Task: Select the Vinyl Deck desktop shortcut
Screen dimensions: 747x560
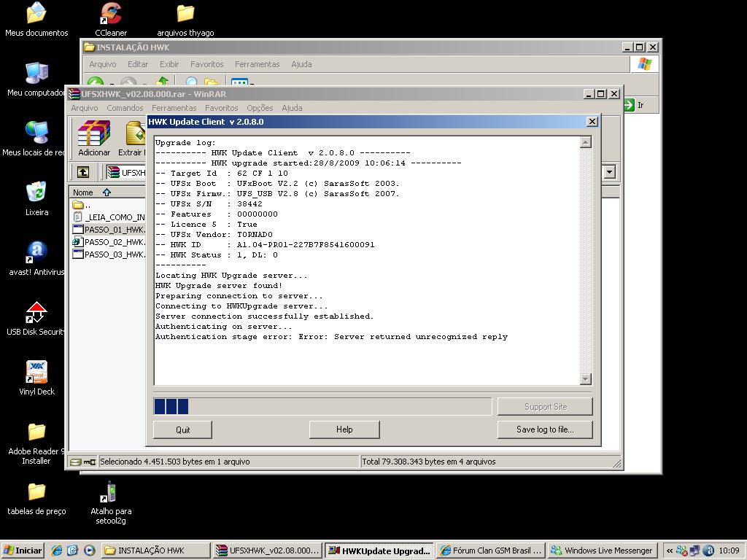Action: click(36, 378)
